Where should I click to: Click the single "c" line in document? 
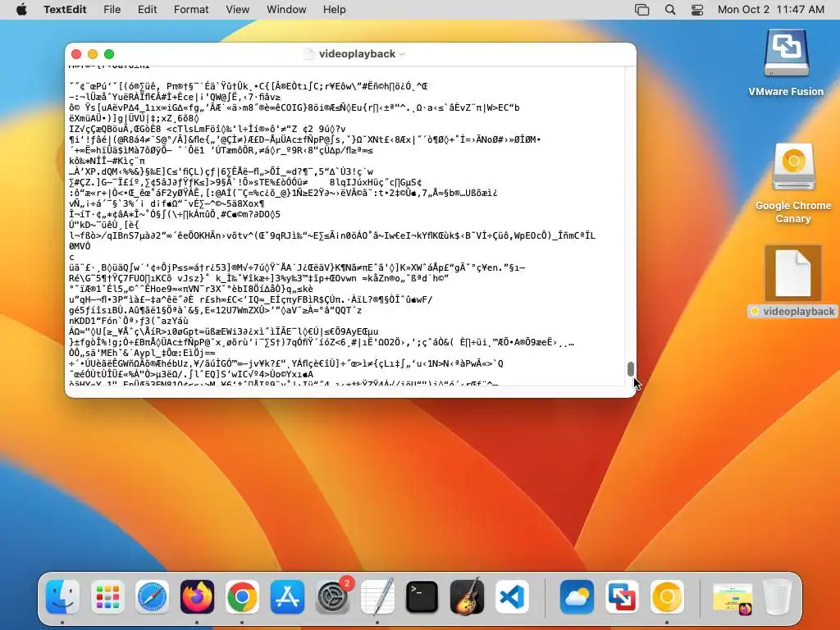[72, 257]
